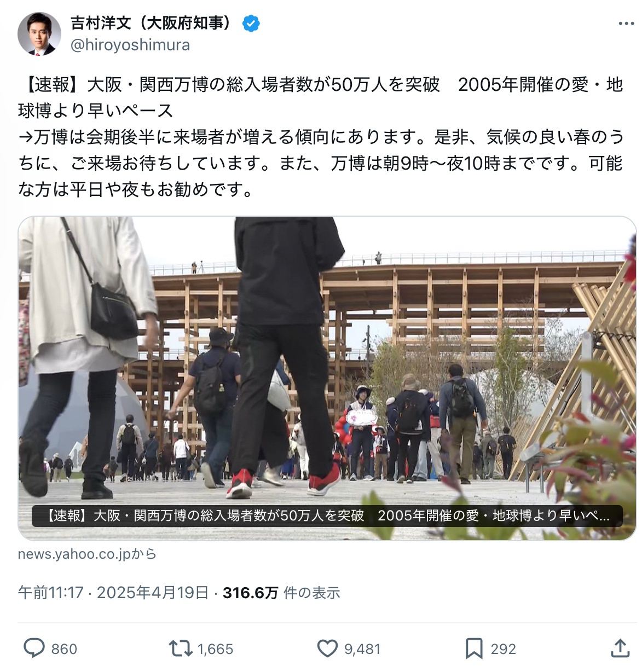The height and width of the screenshot is (672, 642).
Task: View the 316.6万 件の表示 count
Action: coord(281,593)
